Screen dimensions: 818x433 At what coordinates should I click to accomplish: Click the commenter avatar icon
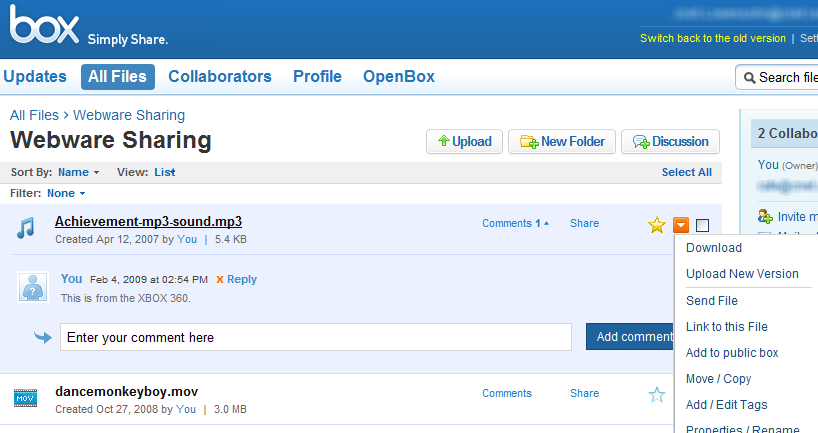[33, 286]
